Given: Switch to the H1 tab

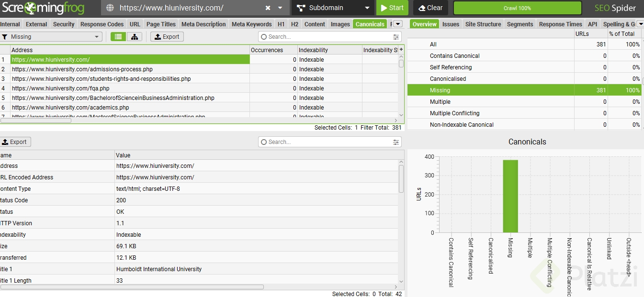Looking at the screenshot, I should (281, 24).
